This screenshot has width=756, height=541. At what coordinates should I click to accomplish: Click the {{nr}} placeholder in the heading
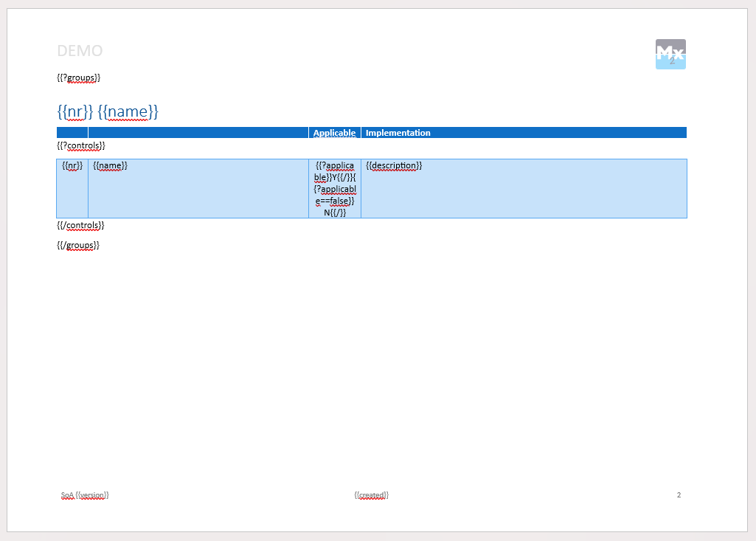[x=74, y=111]
